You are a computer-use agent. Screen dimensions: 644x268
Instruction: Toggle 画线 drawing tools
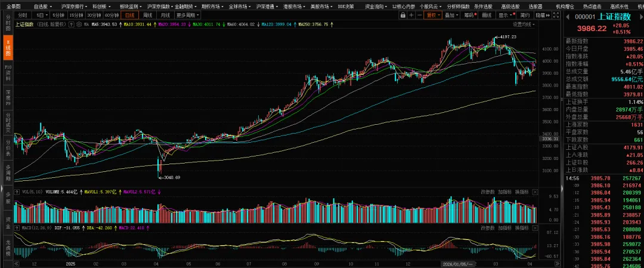pyautogui.click(x=487, y=15)
